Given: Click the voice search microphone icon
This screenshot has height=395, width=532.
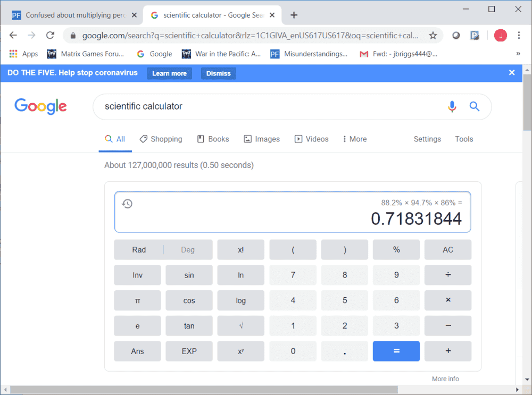Looking at the screenshot, I should tap(452, 106).
